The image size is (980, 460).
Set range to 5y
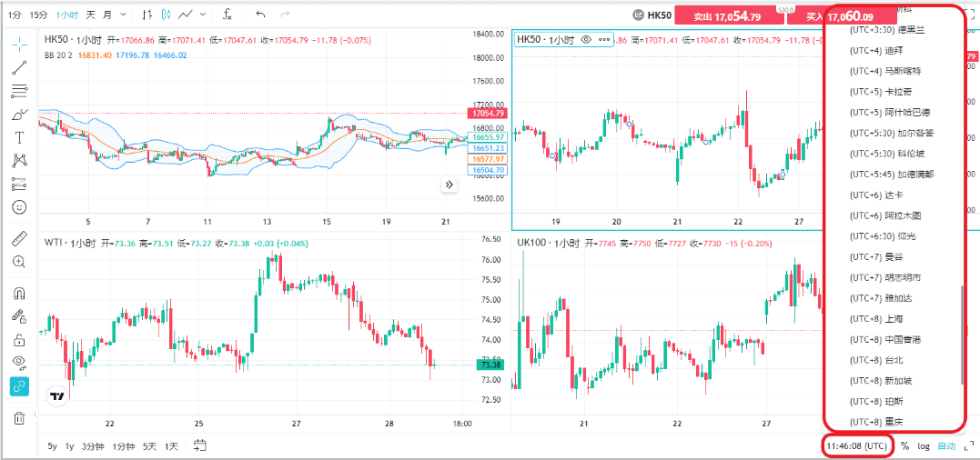point(53,446)
